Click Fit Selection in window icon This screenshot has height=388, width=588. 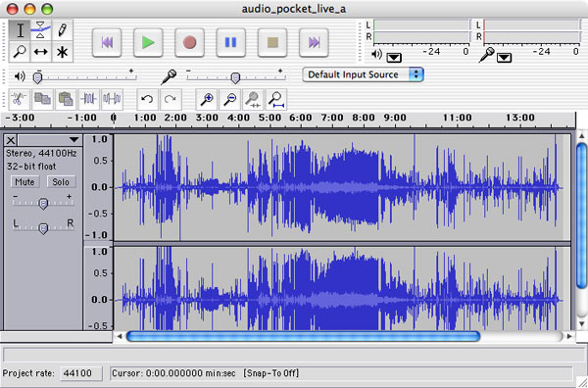pos(253,99)
